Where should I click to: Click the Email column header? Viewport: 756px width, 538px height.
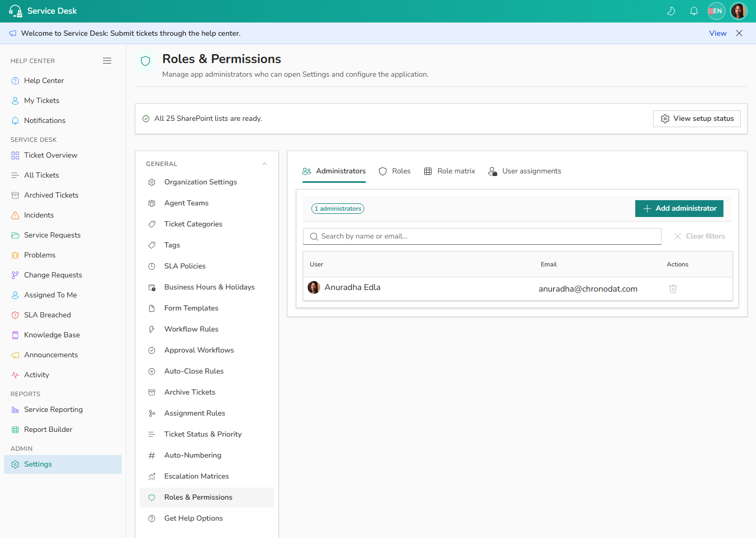(549, 264)
